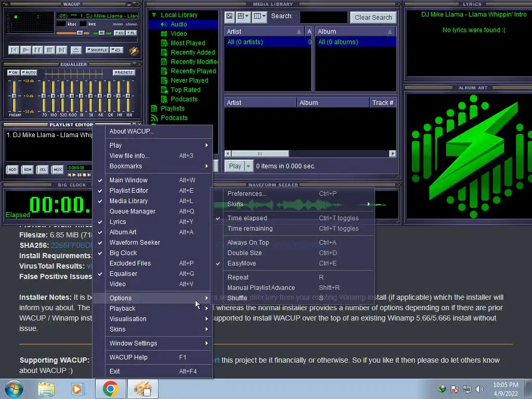Image resolution: width=532 pixels, height=399 pixels.
Task: Click the Previous track button in WACUP
Action: (x=14, y=50)
